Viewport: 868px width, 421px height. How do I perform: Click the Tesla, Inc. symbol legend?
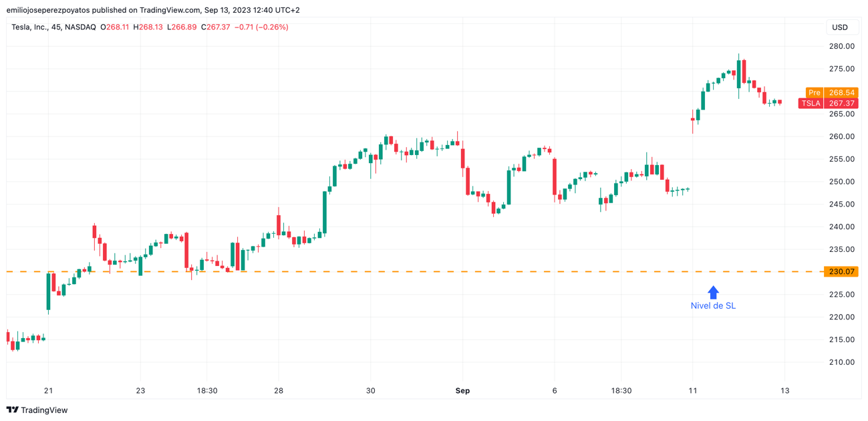pos(53,27)
